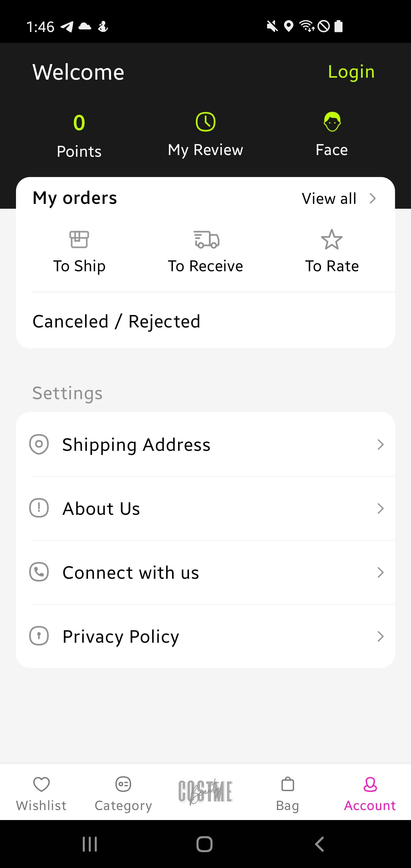
Task: Tap the Shipping Address location icon
Action: coord(39,444)
